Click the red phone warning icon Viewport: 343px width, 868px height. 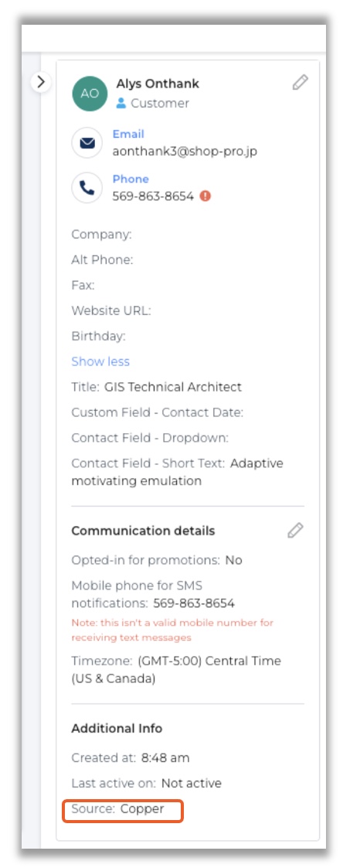coord(205,196)
